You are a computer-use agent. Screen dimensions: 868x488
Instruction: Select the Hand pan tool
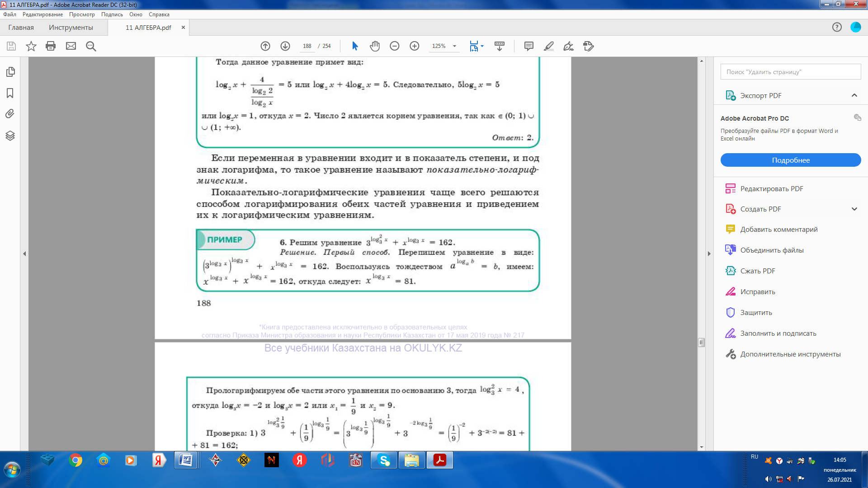374,46
